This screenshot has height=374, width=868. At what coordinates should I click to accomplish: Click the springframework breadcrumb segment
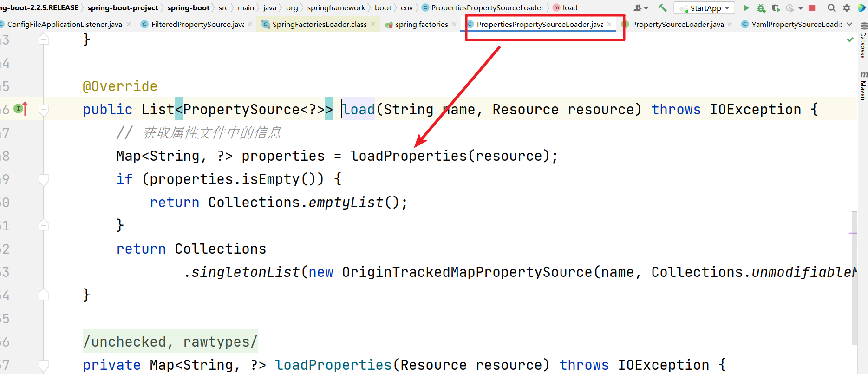coord(336,8)
